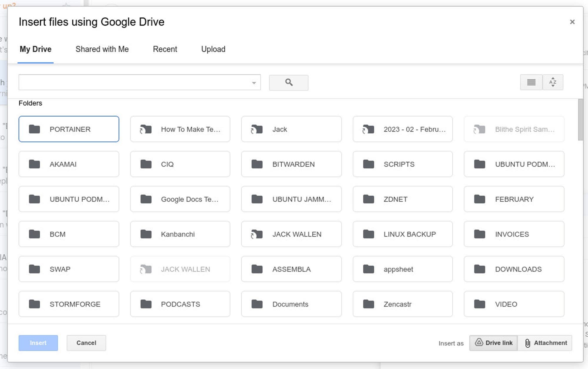Close the Insert files dialog
Image resolution: width=588 pixels, height=369 pixels.
[572, 22]
